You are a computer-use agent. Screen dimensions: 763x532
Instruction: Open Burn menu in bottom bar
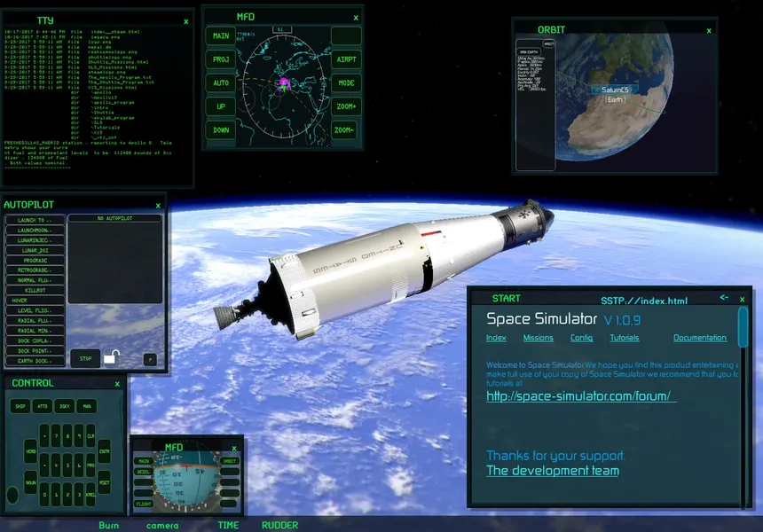[108, 525]
